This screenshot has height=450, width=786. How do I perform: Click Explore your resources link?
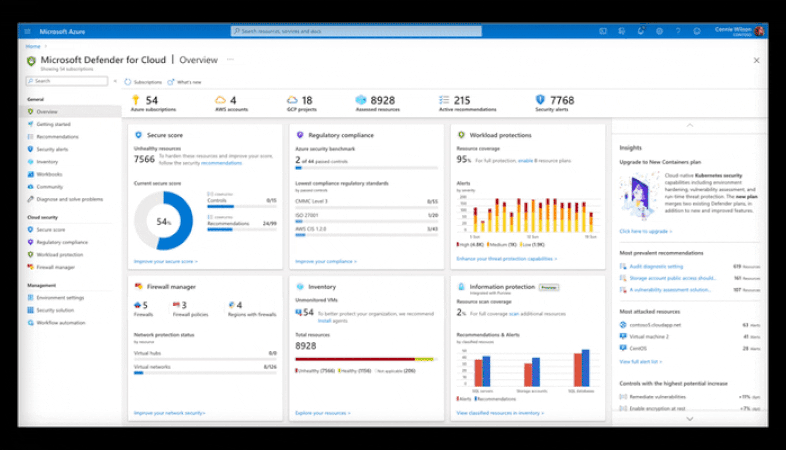click(323, 413)
